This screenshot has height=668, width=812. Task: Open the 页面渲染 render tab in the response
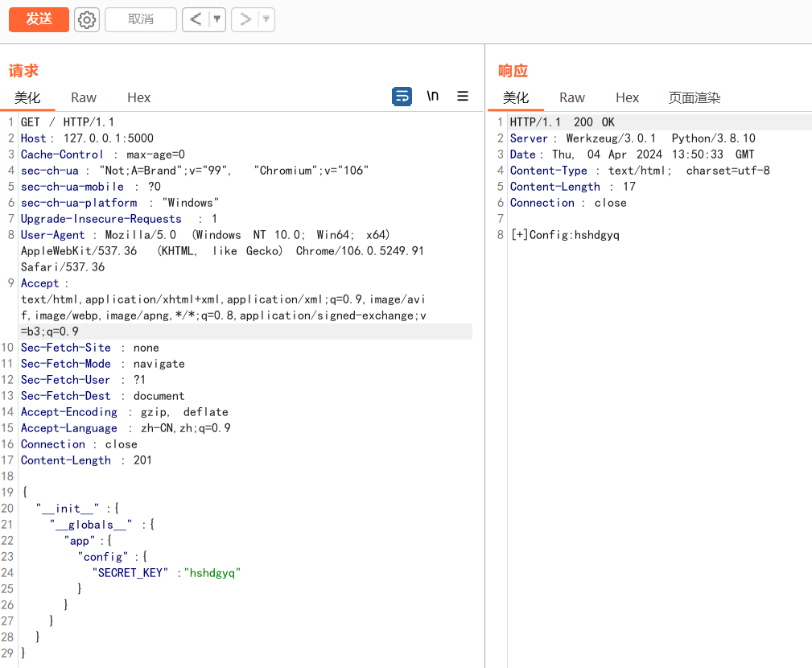pyautogui.click(x=694, y=98)
